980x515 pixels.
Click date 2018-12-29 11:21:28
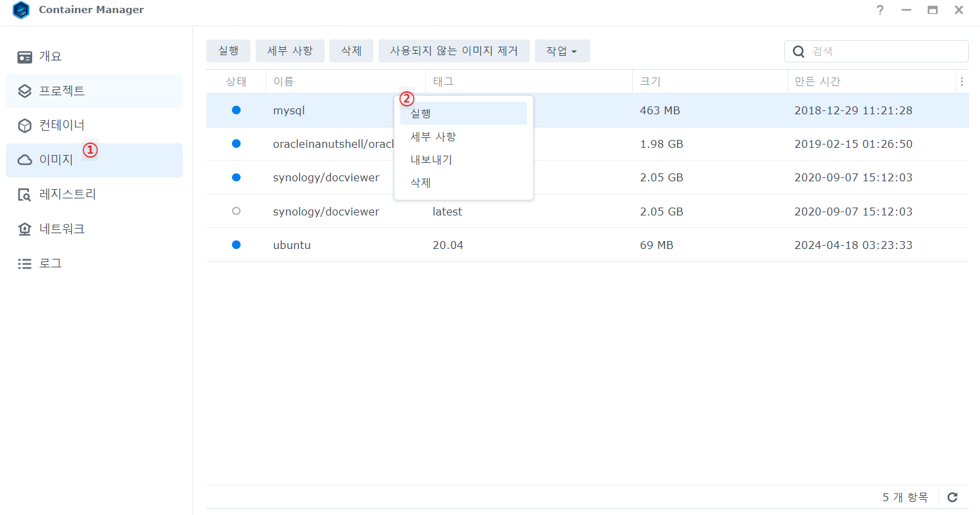click(853, 110)
